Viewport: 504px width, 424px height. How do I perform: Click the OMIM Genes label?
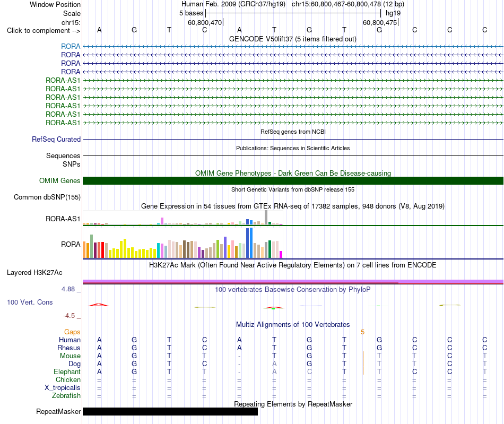coord(59,180)
